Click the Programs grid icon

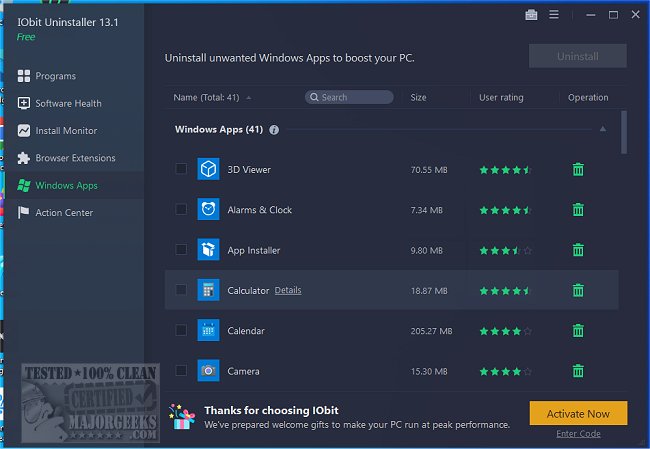tap(24, 76)
